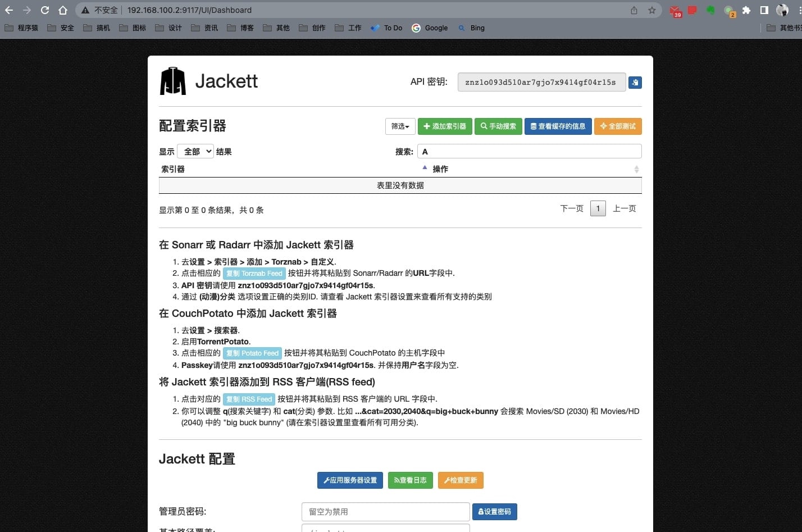This screenshot has width=802, height=532.
Task: Focus the 搜索 search input field
Action: tap(529, 151)
